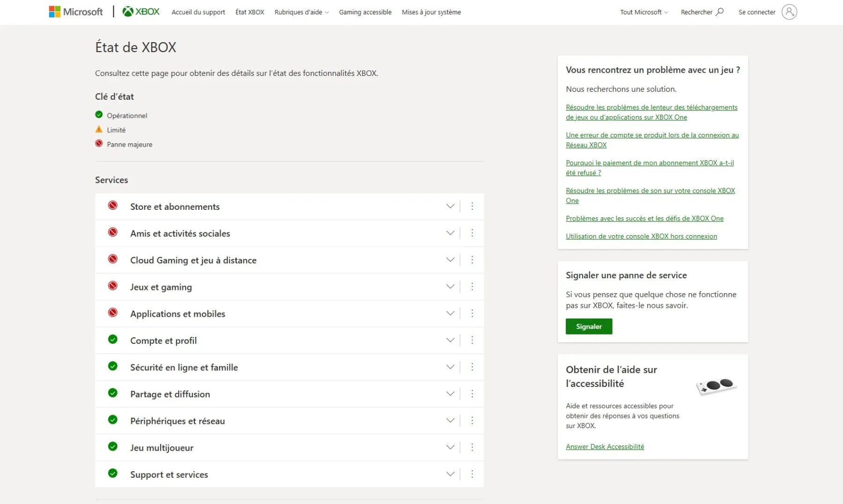
Task: Expand Support et services chevron
Action: pos(450,474)
